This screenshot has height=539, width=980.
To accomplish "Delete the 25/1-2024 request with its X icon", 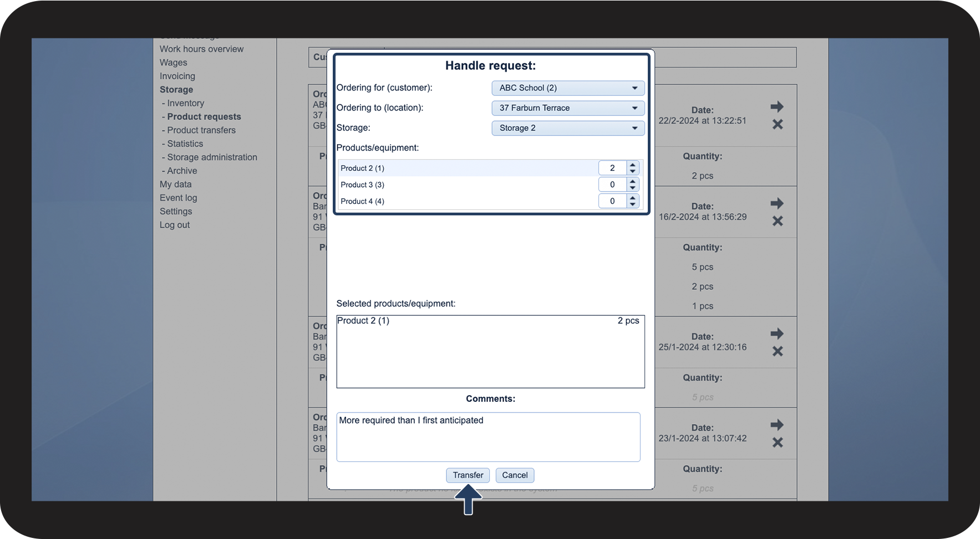I will tap(778, 351).
